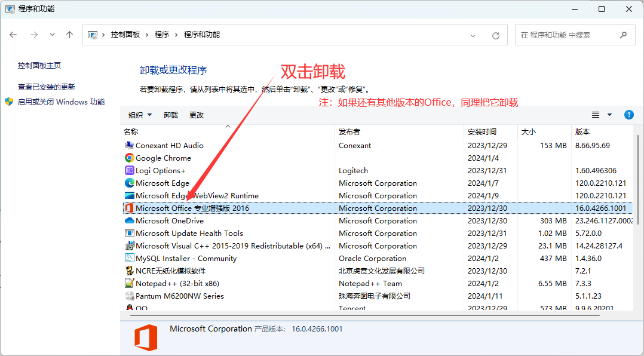644x356 pixels.
Task: Click the title bar window icon
Action: (x=10, y=9)
